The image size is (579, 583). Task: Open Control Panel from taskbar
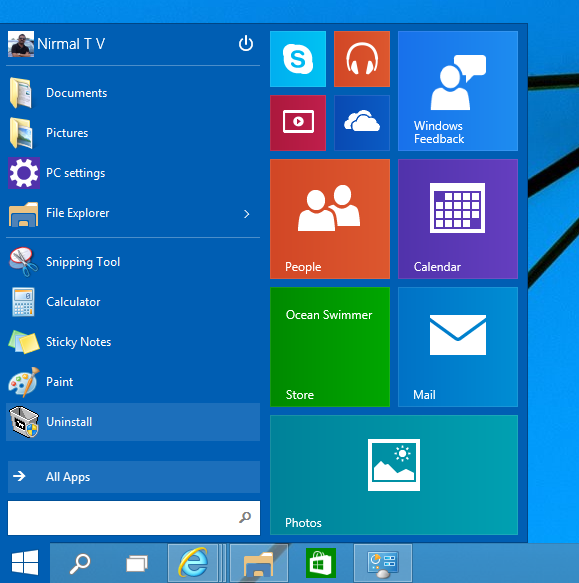tap(383, 563)
